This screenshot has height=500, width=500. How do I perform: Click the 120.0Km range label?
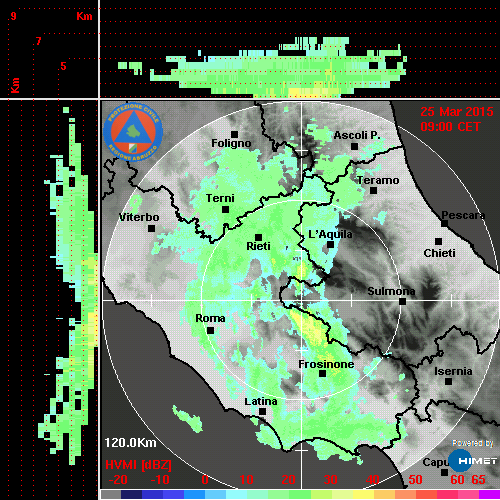tap(130, 443)
